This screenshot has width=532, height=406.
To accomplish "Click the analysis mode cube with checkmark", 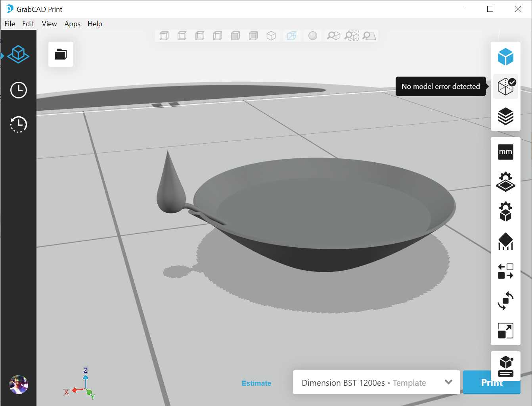I will click(x=506, y=87).
